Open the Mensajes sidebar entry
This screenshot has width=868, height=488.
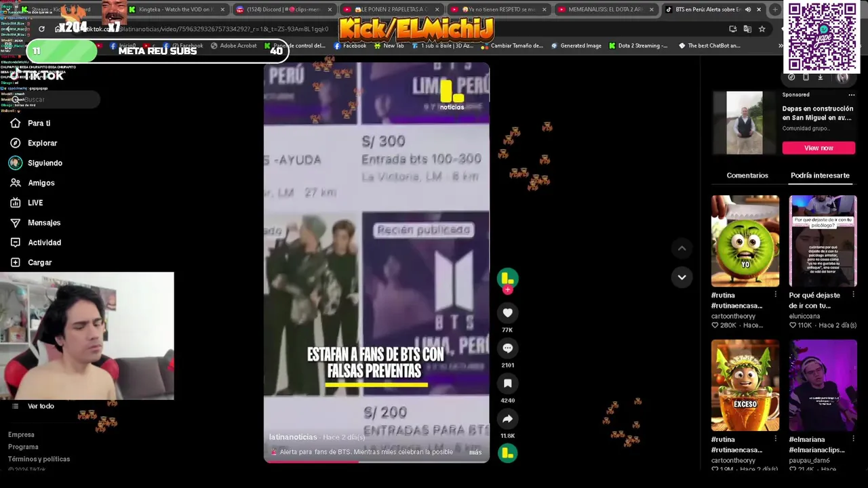coord(35,222)
